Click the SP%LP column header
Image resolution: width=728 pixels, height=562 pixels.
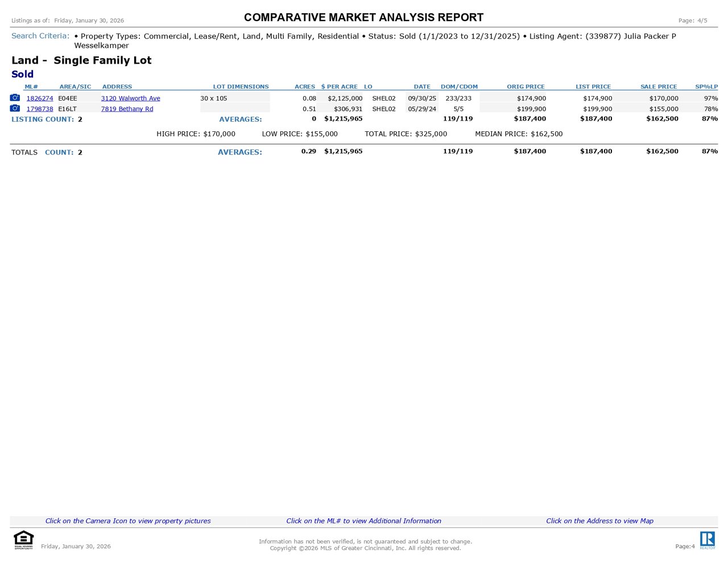[x=706, y=86]
